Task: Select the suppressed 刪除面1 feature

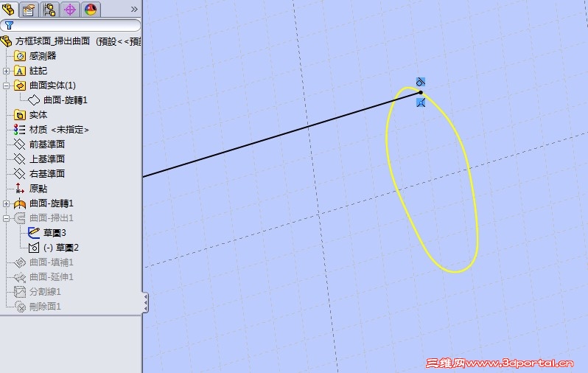Action: tap(45, 307)
